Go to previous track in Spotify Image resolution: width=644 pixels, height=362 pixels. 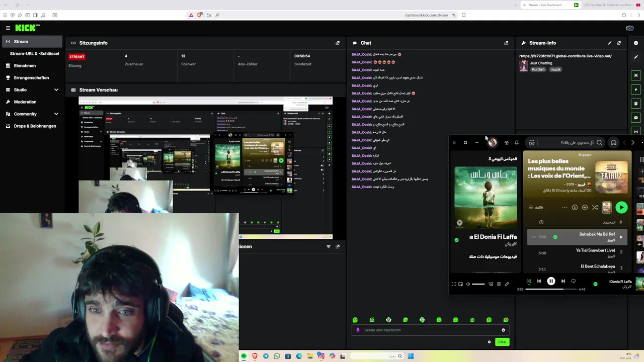click(539, 282)
